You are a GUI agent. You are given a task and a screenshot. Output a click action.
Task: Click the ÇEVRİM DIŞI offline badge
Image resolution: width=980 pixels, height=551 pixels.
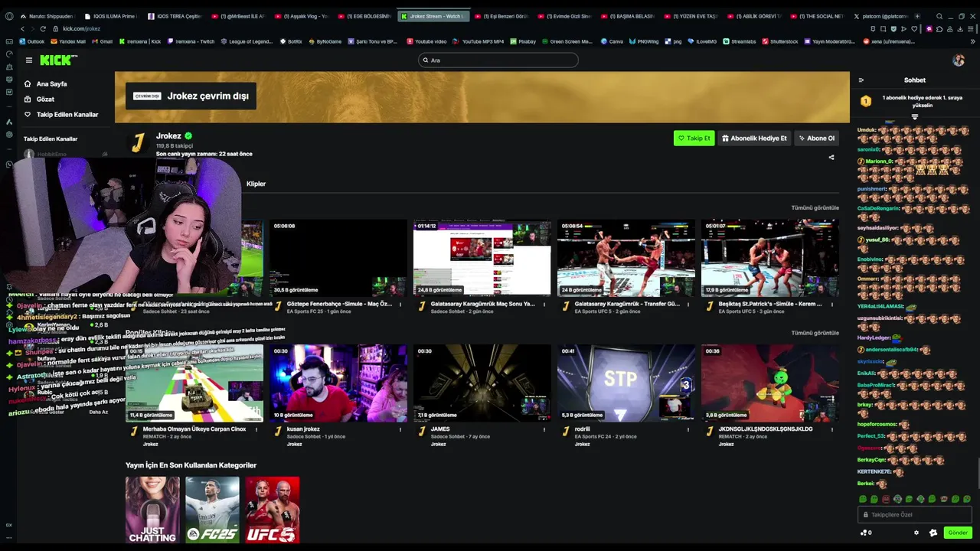click(147, 96)
